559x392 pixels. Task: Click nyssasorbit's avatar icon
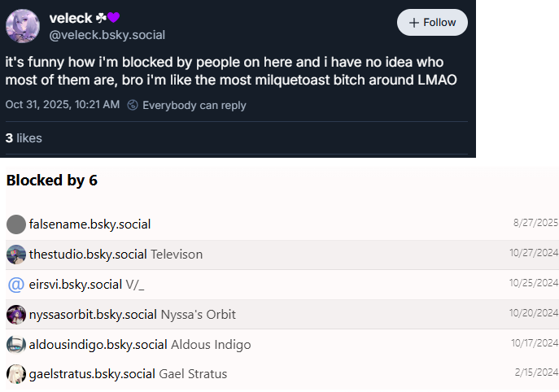tap(15, 315)
